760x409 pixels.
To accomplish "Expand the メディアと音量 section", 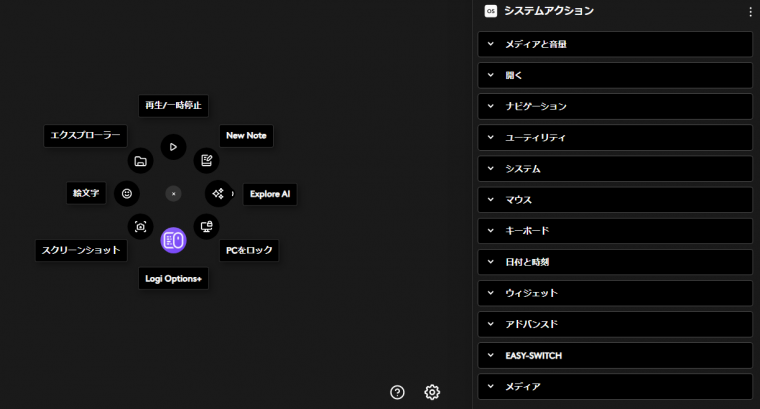I will pyautogui.click(x=615, y=44).
